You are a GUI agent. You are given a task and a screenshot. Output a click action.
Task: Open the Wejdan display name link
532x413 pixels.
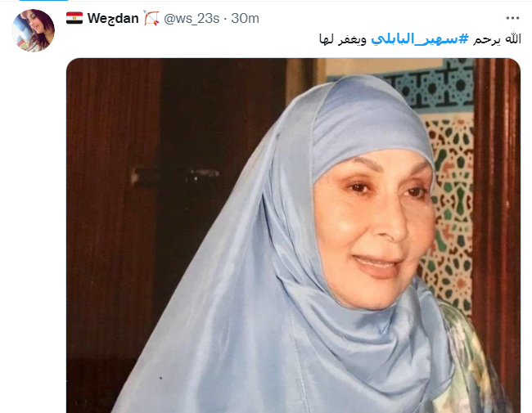[113, 18]
